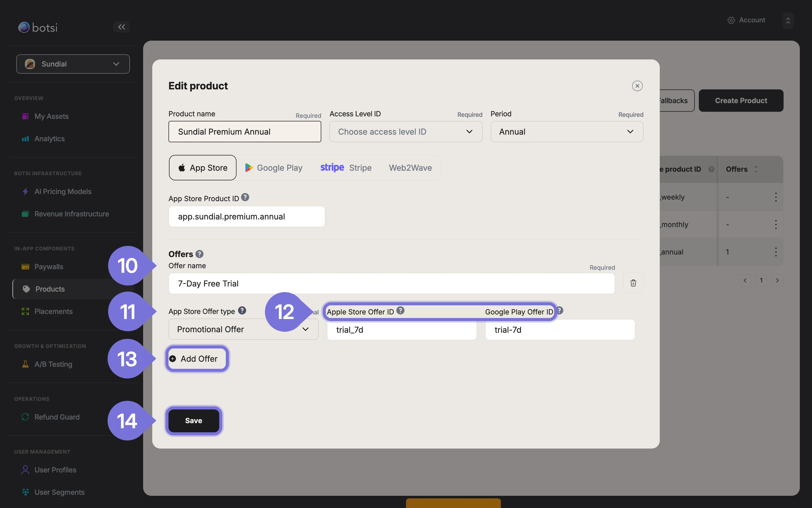Open the Access Level ID dropdown

pyautogui.click(x=406, y=132)
